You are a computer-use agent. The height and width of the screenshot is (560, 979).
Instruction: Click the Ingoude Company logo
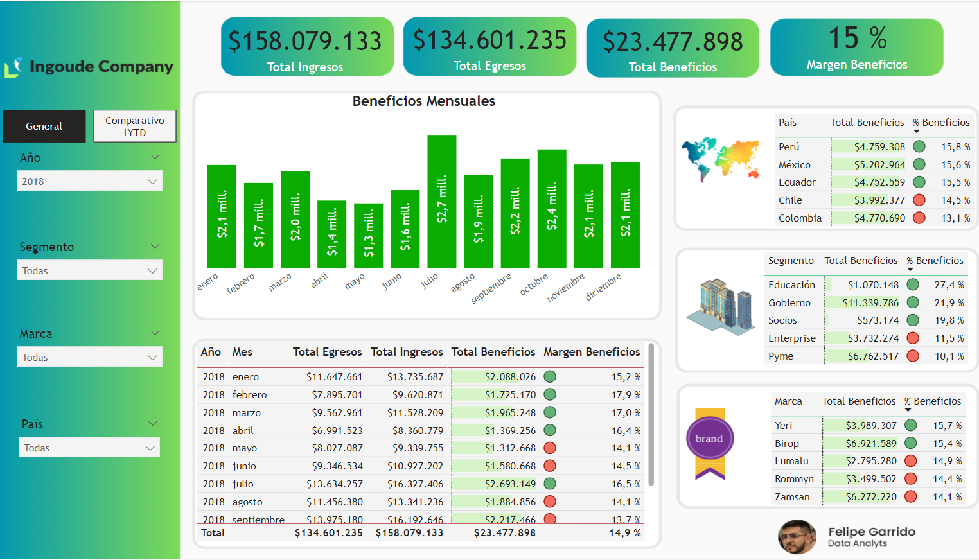[89, 67]
